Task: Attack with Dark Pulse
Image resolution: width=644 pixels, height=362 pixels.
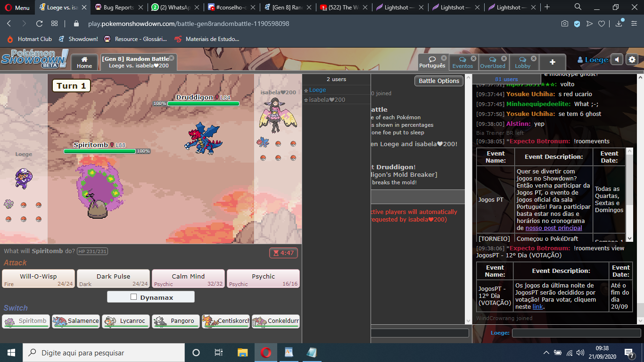Action: (x=113, y=279)
